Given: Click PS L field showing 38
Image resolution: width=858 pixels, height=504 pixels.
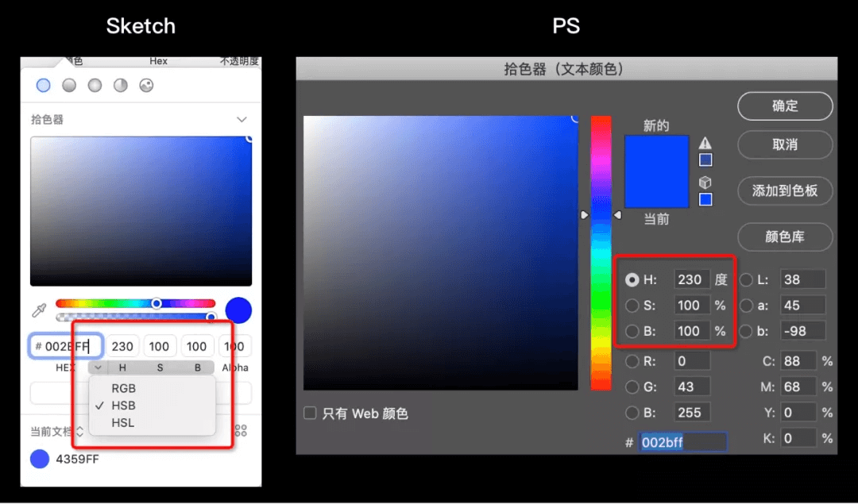Looking at the screenshot, I should click(x=802, y=280).
